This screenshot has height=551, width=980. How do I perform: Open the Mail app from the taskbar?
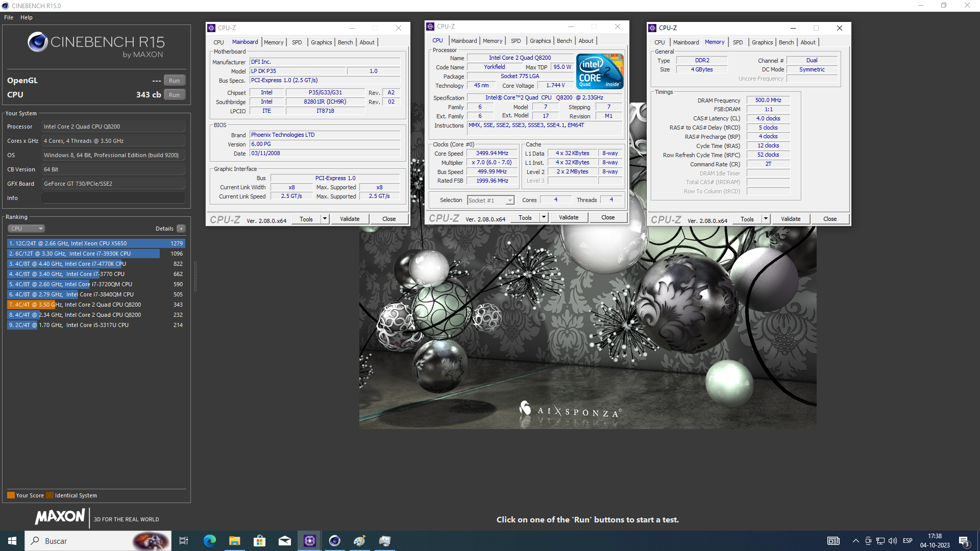(x=284, y=541)
